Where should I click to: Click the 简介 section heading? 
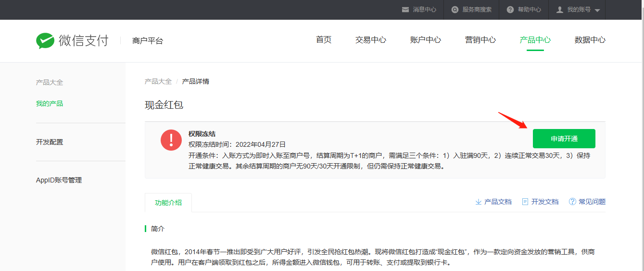click(158, 229)
